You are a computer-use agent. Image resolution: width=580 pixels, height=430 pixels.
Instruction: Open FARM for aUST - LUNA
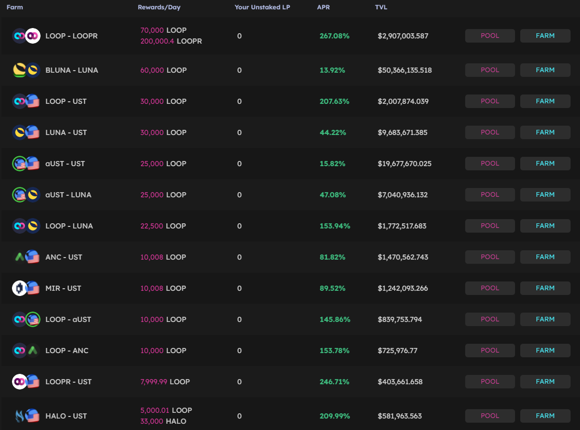[545, 195]
